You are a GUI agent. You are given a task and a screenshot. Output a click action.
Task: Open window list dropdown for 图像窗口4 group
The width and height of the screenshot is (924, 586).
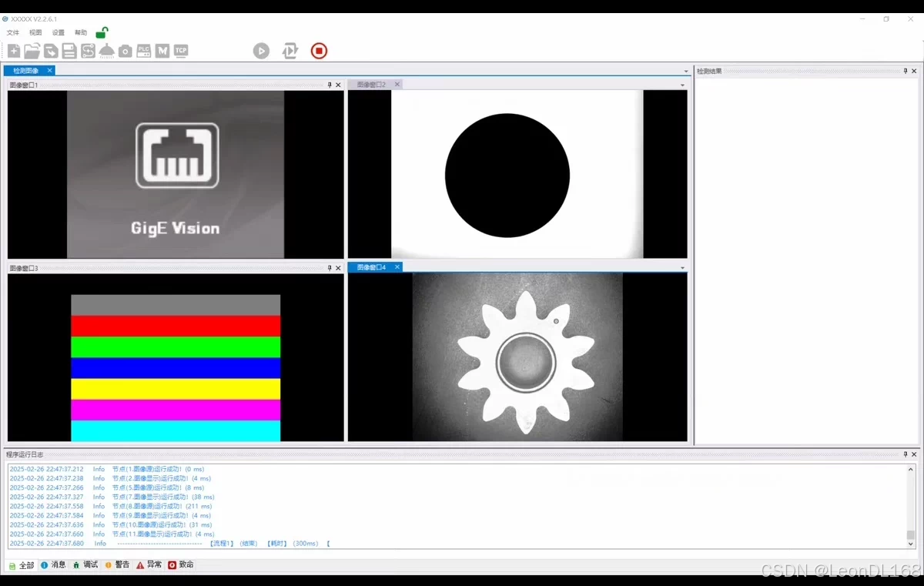pyautogui.click(x=682, y=268)
